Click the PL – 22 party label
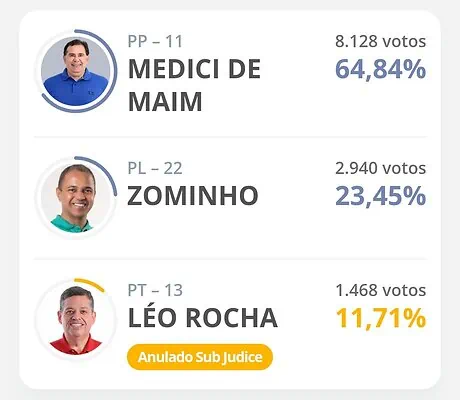Screen dimensions: 460x400 point(155,168)
